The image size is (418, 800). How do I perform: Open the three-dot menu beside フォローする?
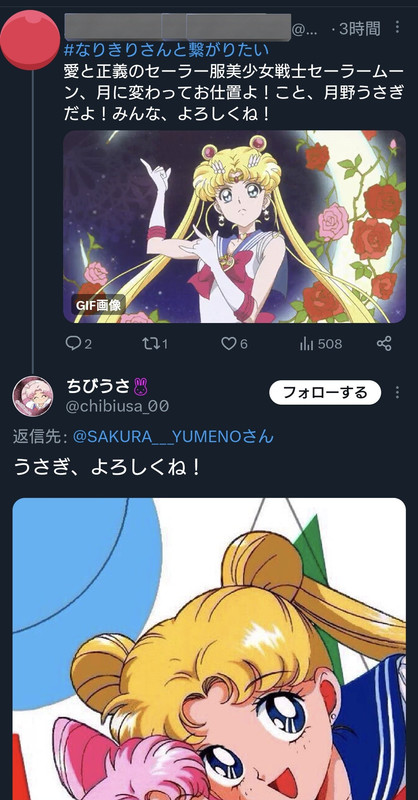click(397, 392)
